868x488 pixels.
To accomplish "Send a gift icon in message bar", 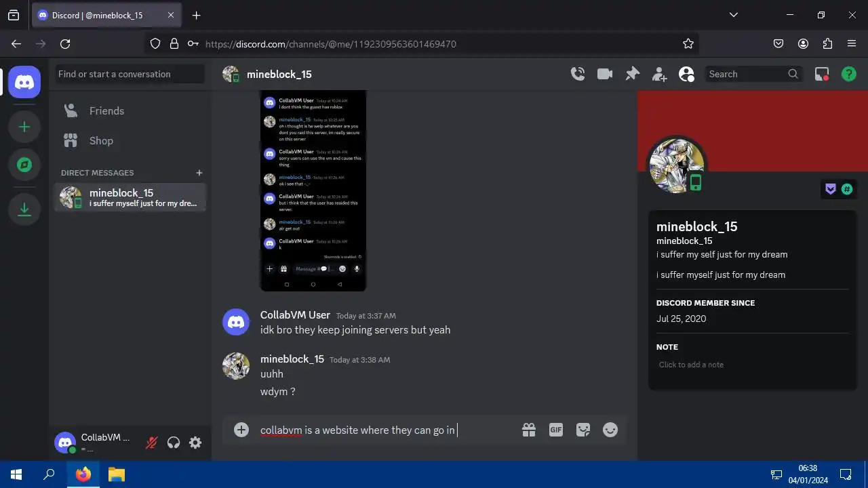I will (x=529, y=430).
